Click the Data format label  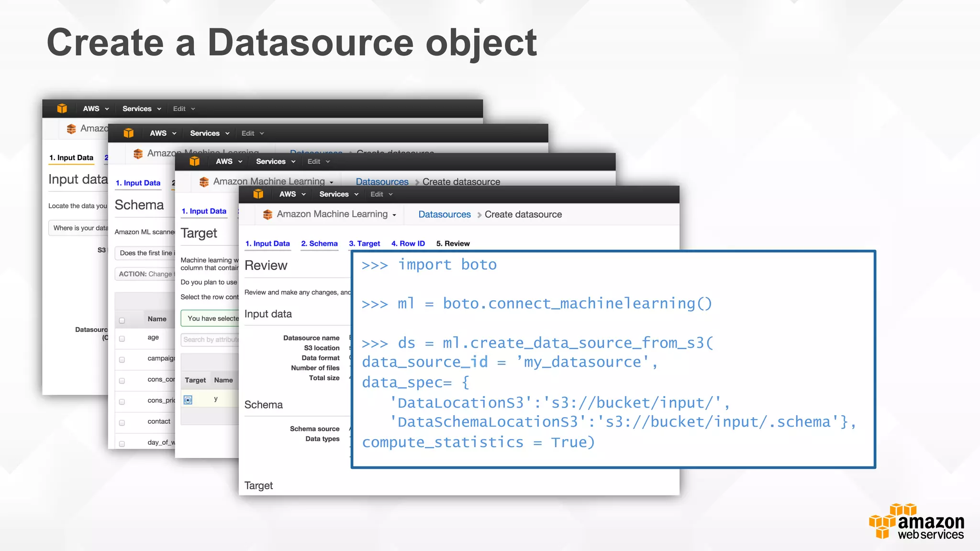tap(321, 358)
